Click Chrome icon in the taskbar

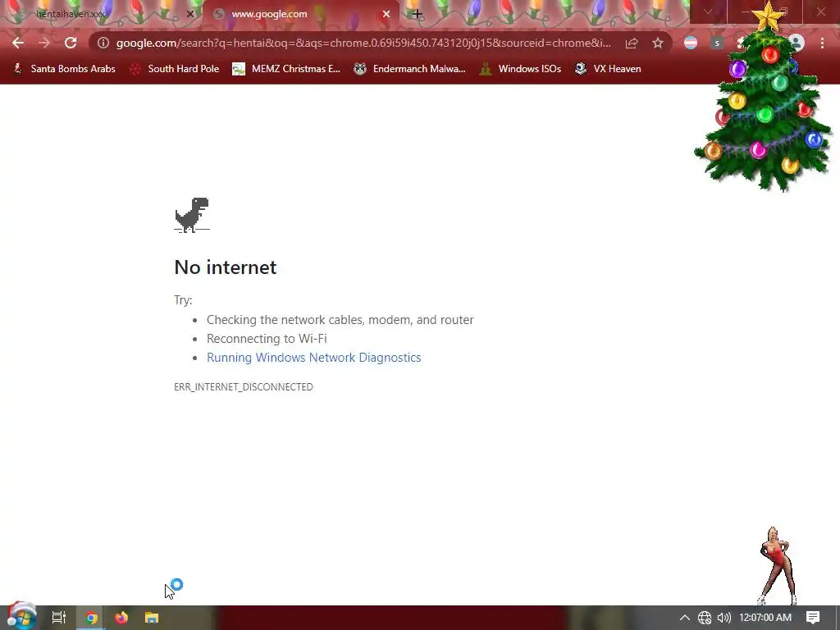(x=92, y=618)
